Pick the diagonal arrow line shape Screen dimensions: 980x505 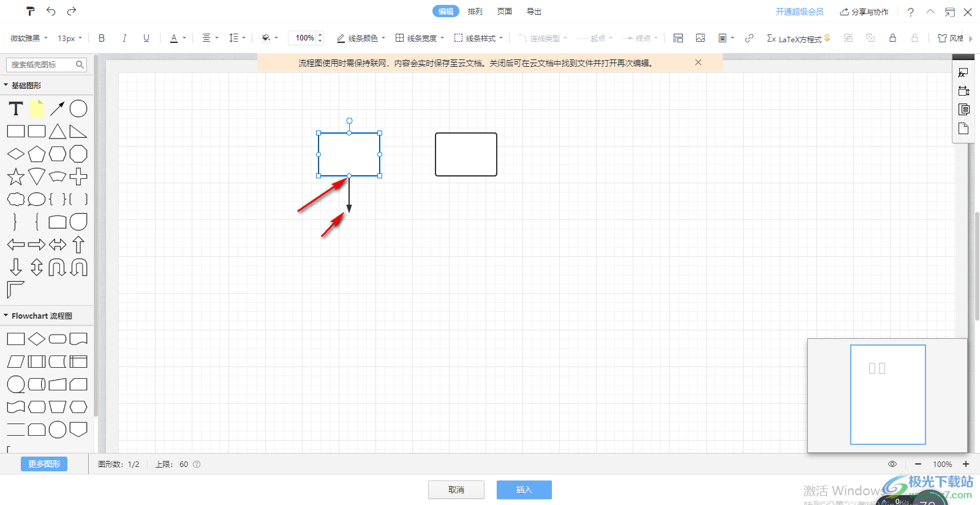pos(58,108)
